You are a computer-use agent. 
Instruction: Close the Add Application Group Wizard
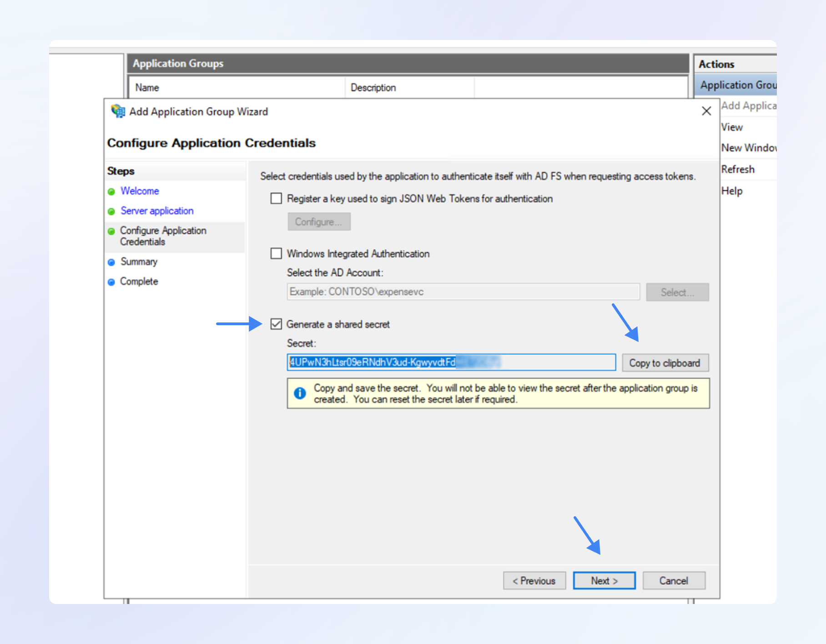(706, 111)
